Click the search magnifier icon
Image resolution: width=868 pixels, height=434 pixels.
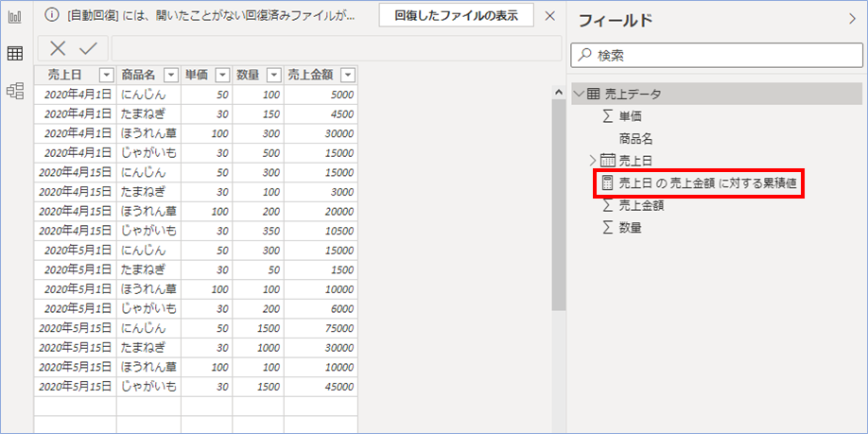pyautogui.click(x=584, y=55)
